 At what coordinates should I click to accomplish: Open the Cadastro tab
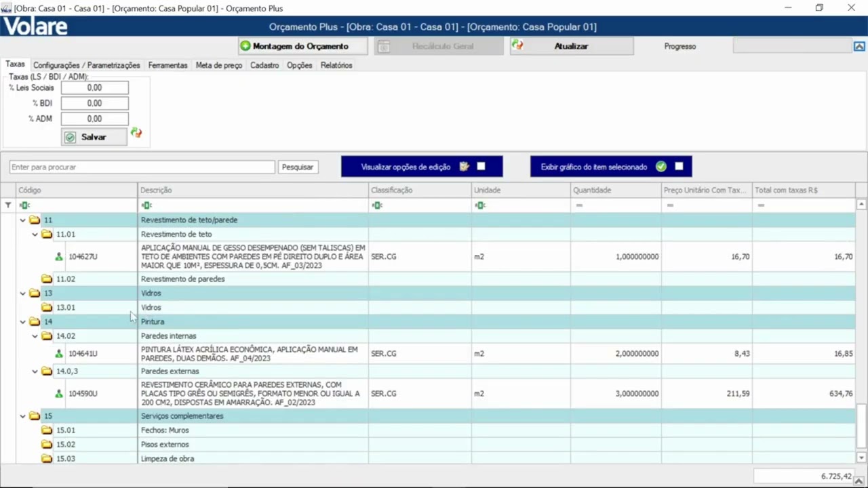pos(264,65)
